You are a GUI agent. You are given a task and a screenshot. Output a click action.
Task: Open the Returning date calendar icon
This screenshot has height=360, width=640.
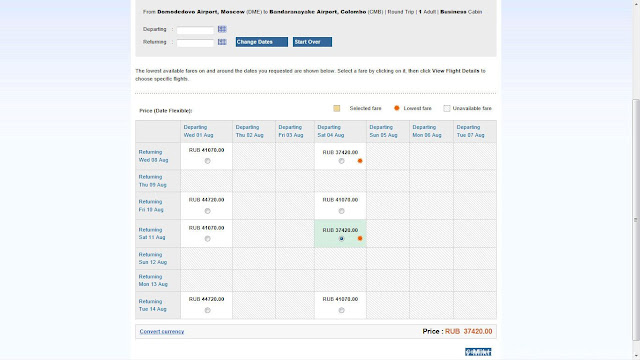(222, 42)
